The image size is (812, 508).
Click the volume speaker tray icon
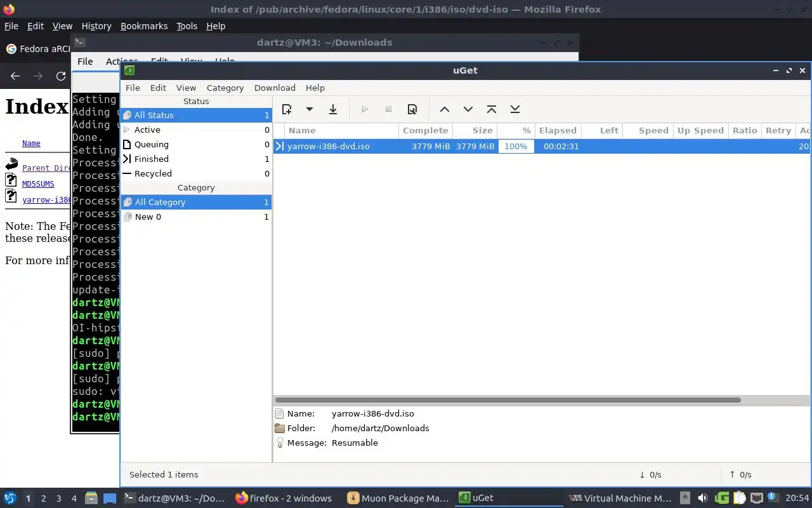702,498
